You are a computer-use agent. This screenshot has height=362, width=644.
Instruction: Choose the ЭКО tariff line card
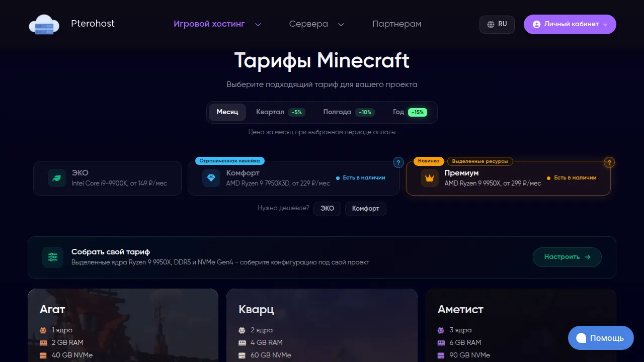[x=107, y=178]
